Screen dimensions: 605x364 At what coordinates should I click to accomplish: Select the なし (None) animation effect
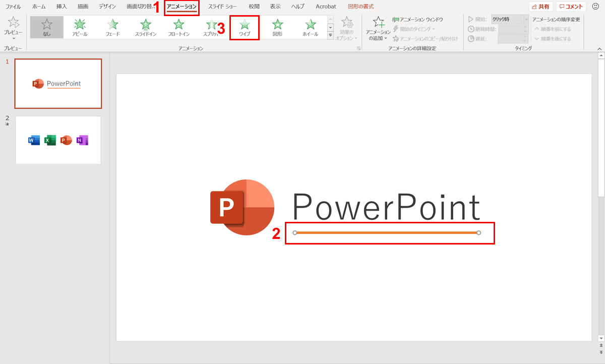[x=46, y=27]
